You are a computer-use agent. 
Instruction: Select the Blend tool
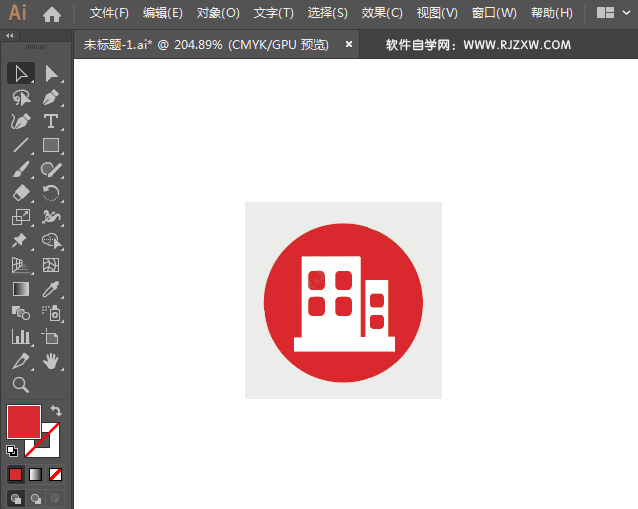pos(21,313)
